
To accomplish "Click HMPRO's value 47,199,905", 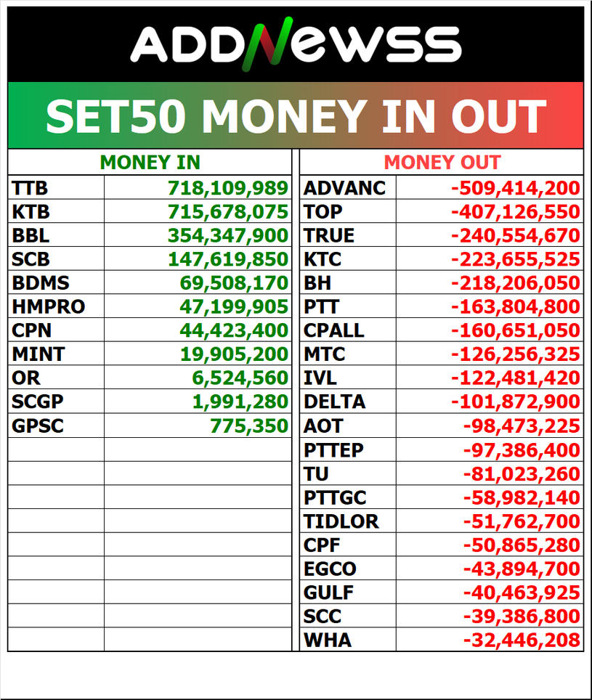I will pos(234,306).
